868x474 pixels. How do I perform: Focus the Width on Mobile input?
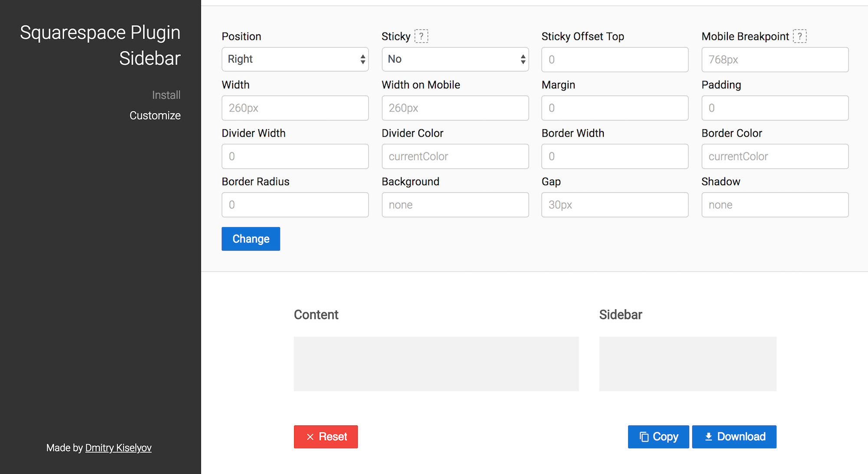point(455,108)
